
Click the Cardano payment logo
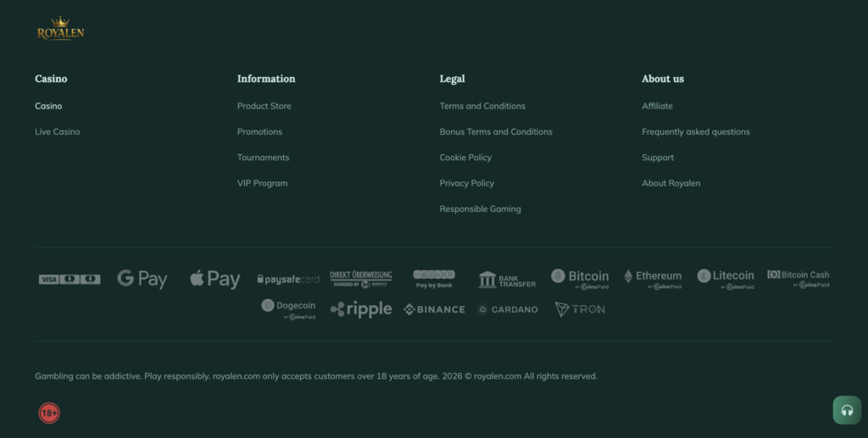click(507, 310)
